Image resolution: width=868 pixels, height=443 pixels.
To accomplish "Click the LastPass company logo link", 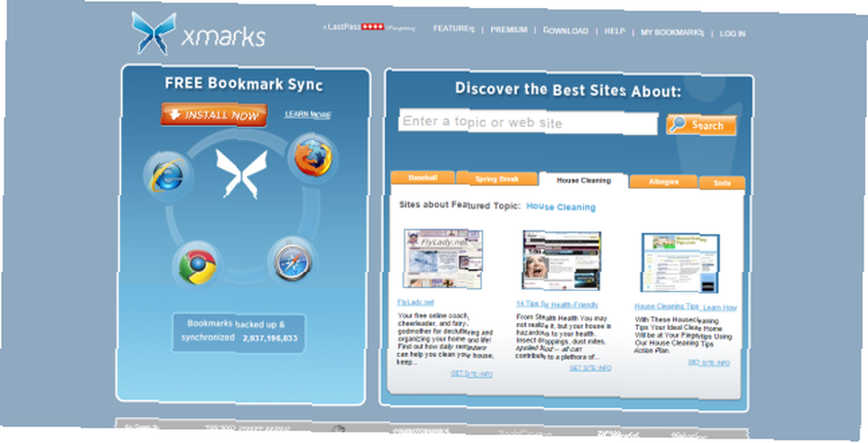I will coord(369,27).
